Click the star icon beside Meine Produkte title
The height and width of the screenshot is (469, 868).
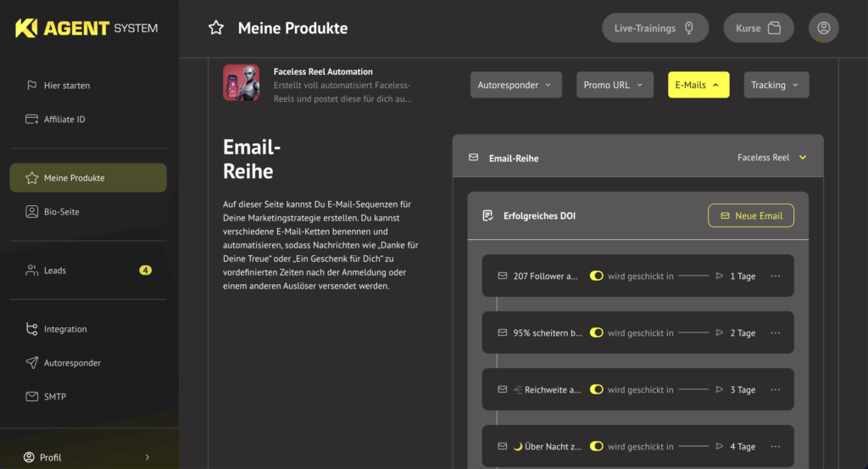(216, 28)
